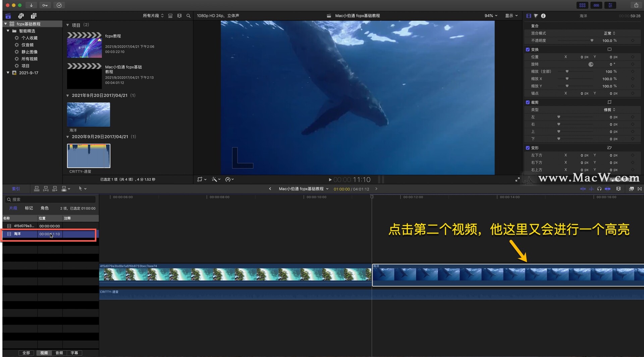The image size is (644, 357).
Task: Toggle the 裁剪 checkbox
Action: point(528,102)
